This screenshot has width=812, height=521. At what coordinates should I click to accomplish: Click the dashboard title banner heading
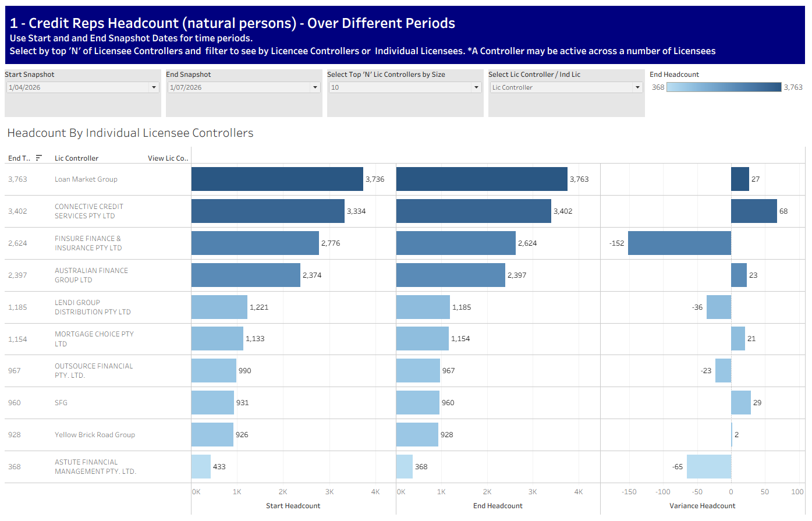pos(232,23)
